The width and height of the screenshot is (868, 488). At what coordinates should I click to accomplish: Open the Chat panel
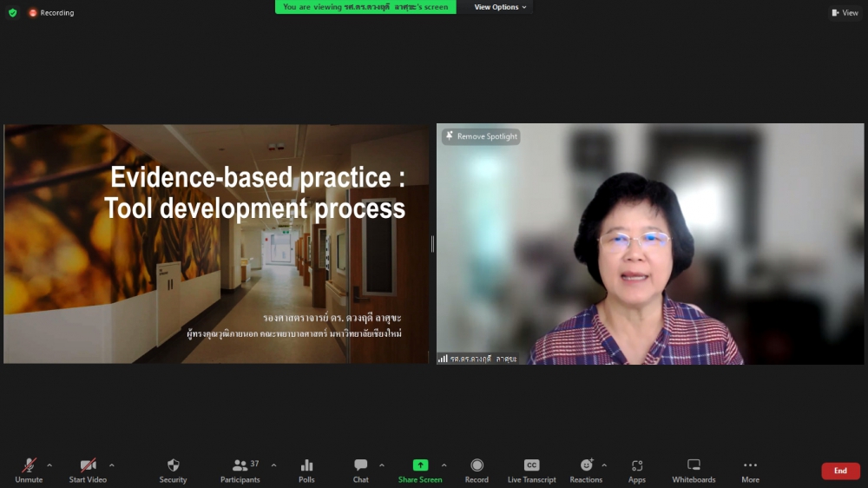coord(361,471)
